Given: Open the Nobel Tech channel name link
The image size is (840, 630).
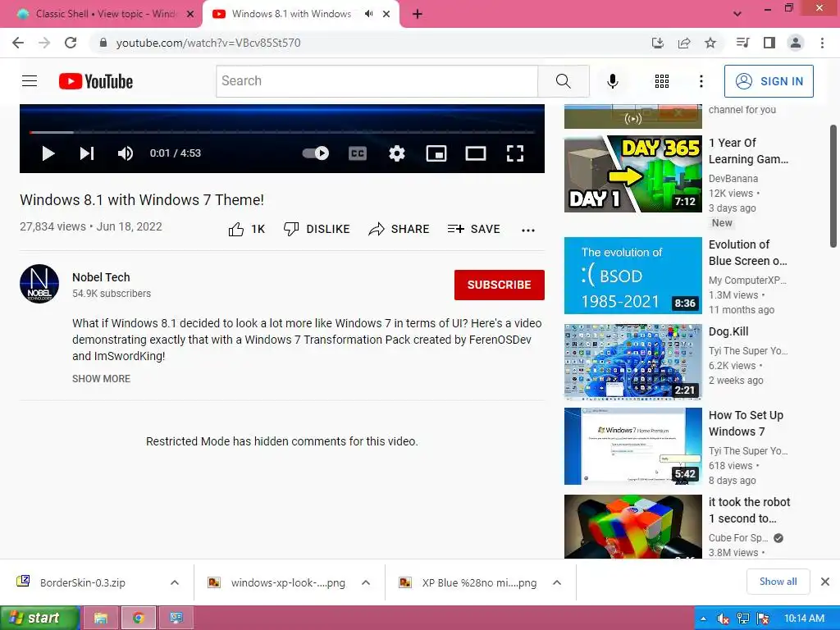Looking at the screenshot, I should point(101,277).
